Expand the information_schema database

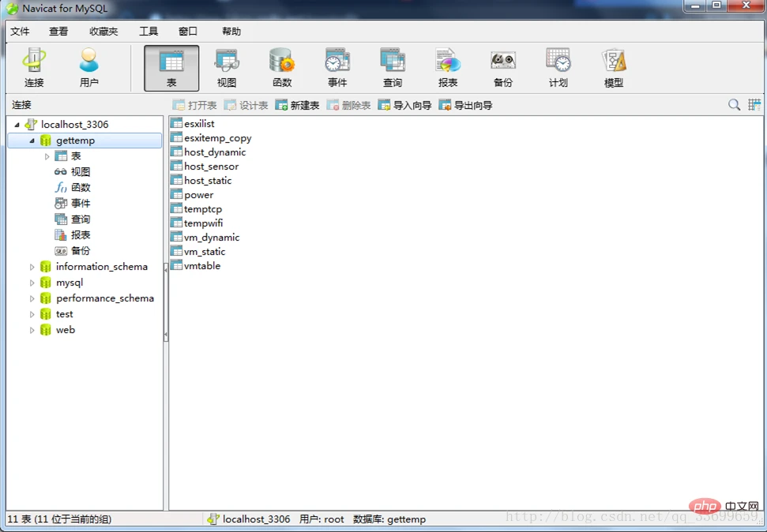point(32,267)
